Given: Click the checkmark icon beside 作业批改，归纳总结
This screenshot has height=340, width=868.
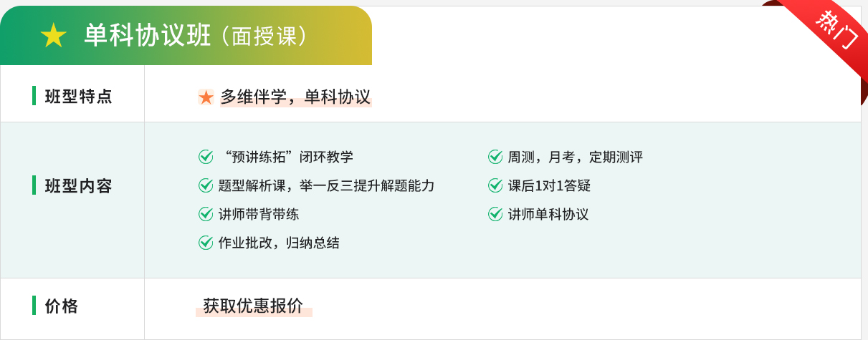Looking at the screenshot, I should 206,243.
